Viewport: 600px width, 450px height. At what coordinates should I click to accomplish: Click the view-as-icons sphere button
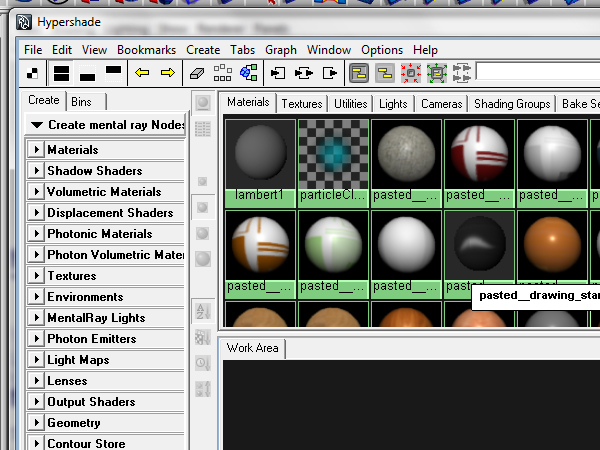(203, 103)
